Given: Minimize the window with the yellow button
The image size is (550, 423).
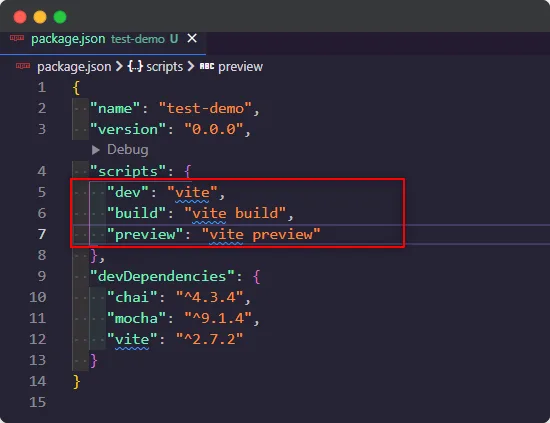Looking at the screenshot, I should tap(40, 17).
